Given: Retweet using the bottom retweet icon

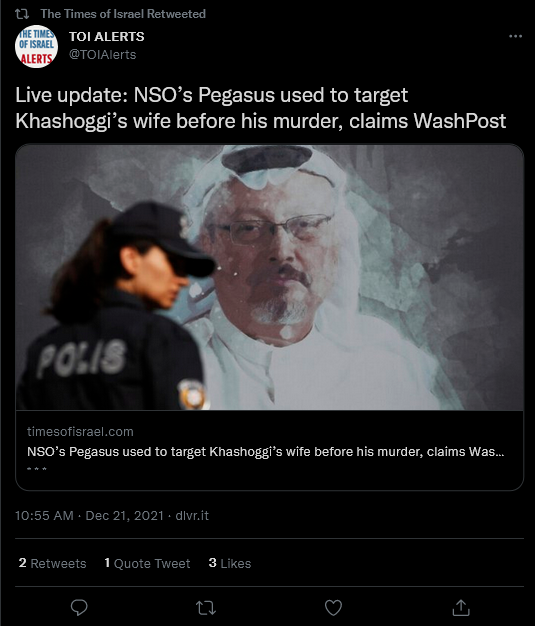Looking at the screenshot, I should [206, 608].
